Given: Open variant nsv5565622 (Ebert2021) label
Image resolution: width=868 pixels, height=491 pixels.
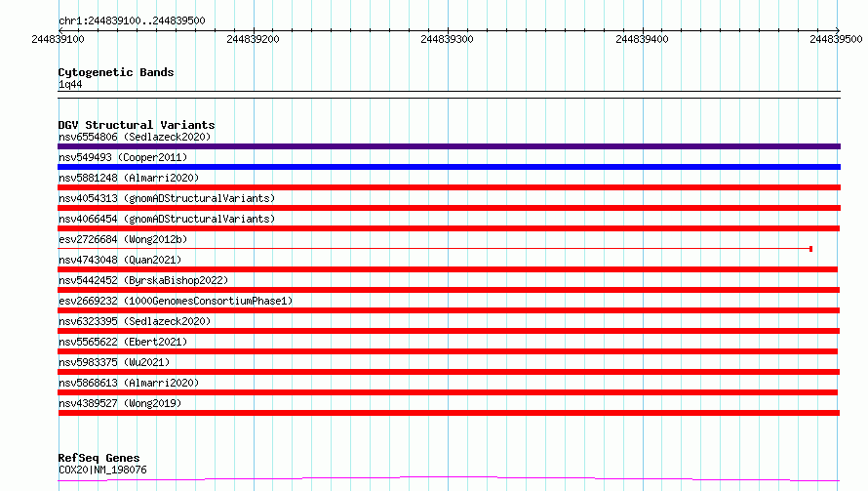Looking at the screenshot, I should [x=123, y=342].
